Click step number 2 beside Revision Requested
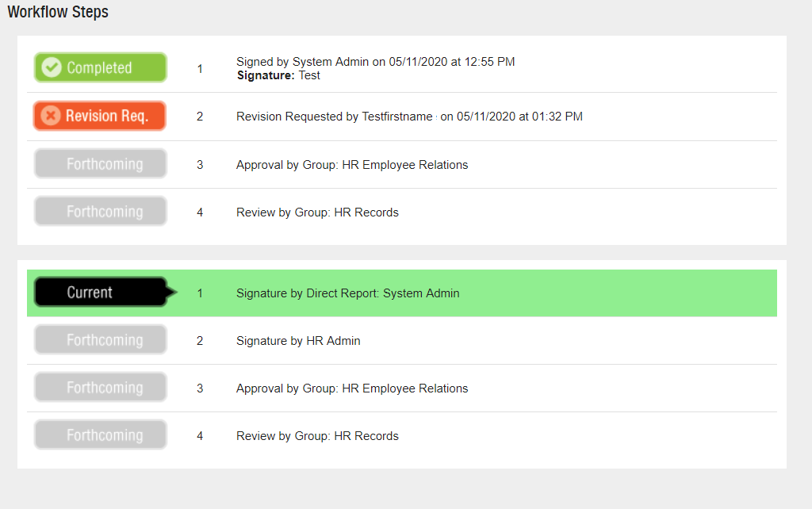The height and width of the screenshot is (509, 812). (x=200, y=117)
